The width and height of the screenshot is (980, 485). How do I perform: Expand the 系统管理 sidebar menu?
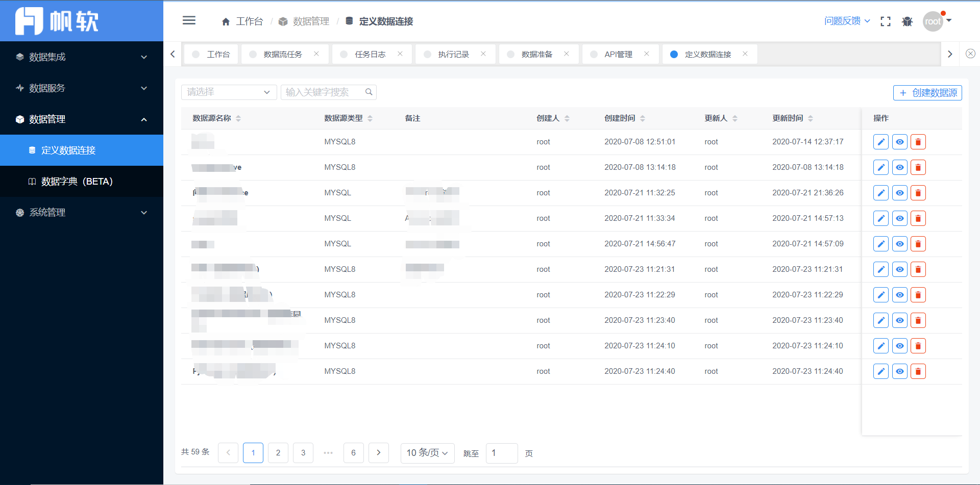[82, 213]
